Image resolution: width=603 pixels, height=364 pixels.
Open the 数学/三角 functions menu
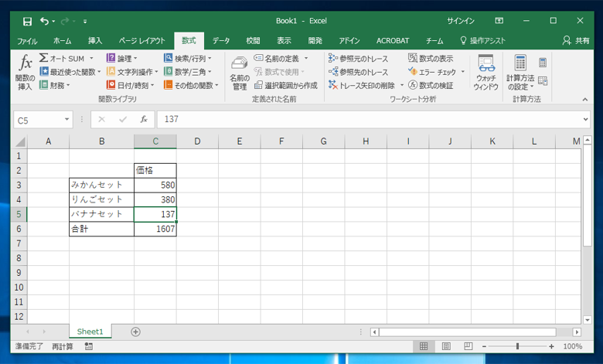[x=188, y=72]
